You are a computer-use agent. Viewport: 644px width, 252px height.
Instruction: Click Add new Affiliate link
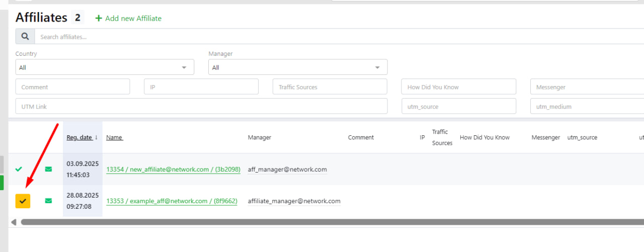133,18
